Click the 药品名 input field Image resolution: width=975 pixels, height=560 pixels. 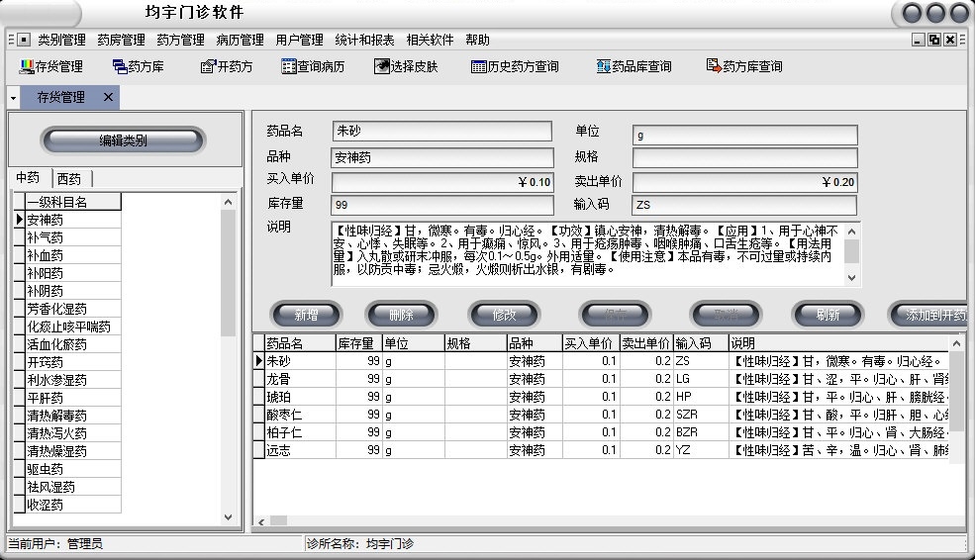pos(440,132)
